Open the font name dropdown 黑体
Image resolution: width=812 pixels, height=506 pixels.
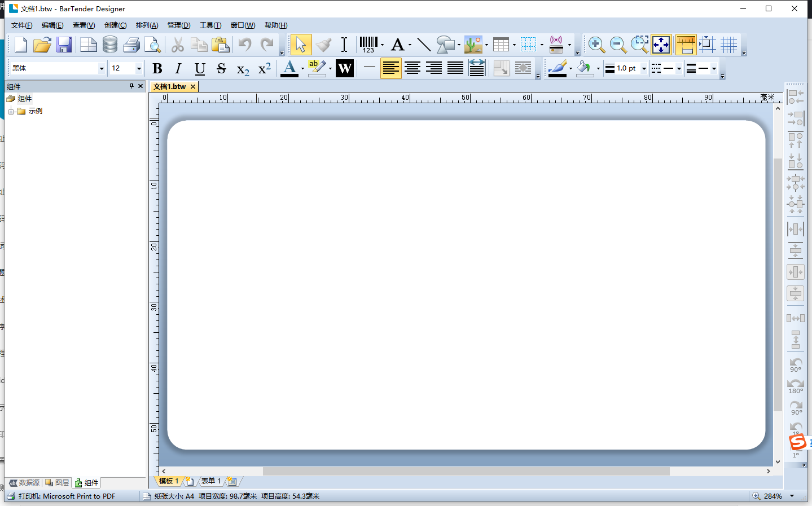click(x=102, y=68)
